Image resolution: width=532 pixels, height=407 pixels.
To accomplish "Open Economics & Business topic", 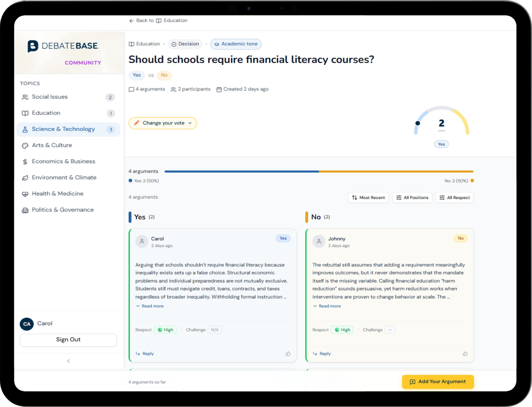I will click(63, 162).
